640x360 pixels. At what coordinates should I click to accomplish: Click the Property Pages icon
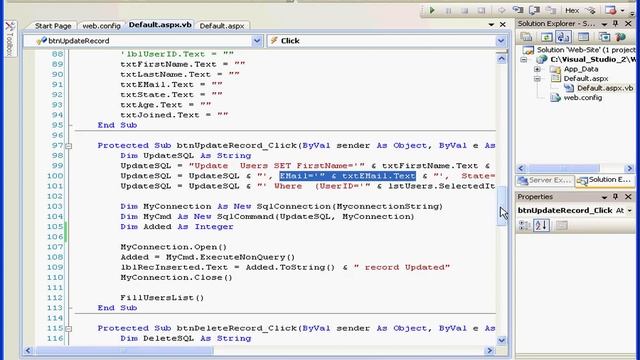562,225
